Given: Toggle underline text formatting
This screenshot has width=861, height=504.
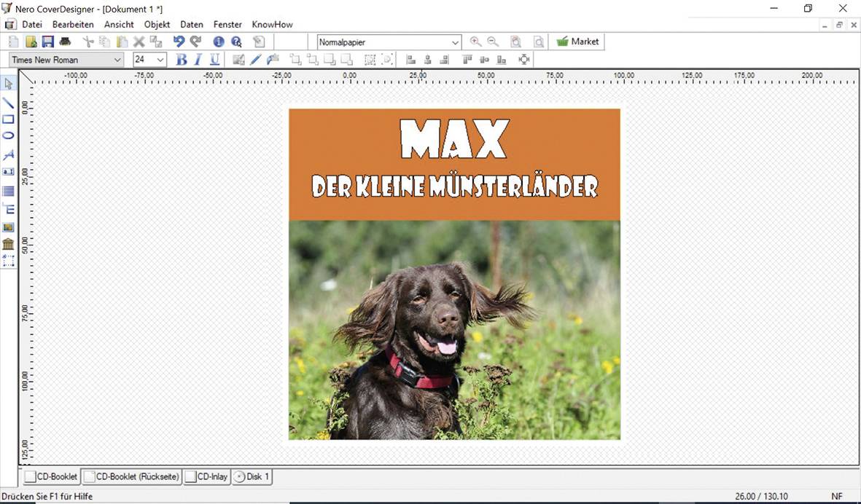Looking at the screenshot, I should pos(214,59).
